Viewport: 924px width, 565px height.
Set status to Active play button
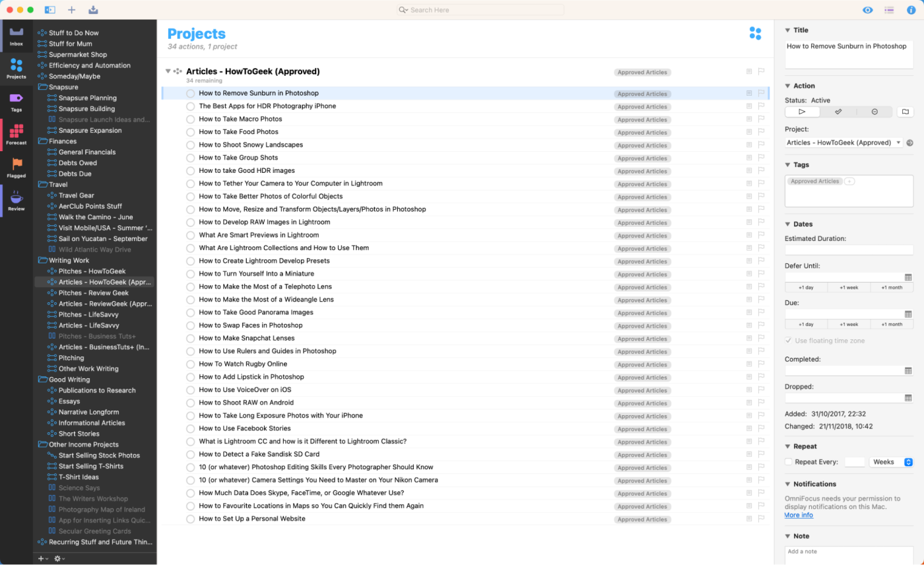[802, 112]
